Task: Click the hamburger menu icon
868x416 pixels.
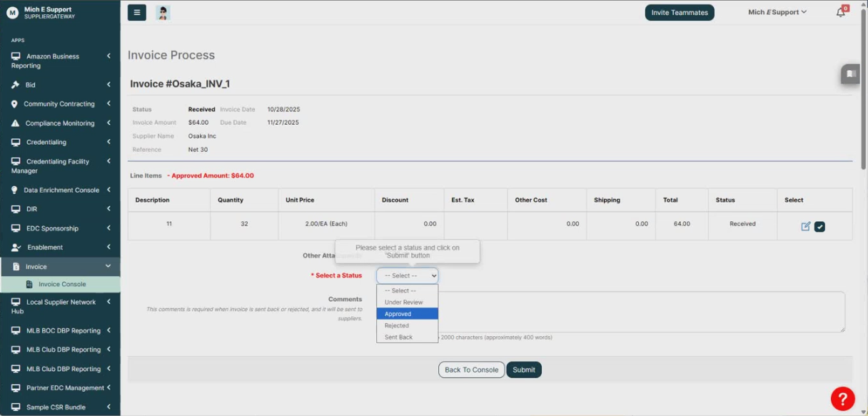Action: 136,12
